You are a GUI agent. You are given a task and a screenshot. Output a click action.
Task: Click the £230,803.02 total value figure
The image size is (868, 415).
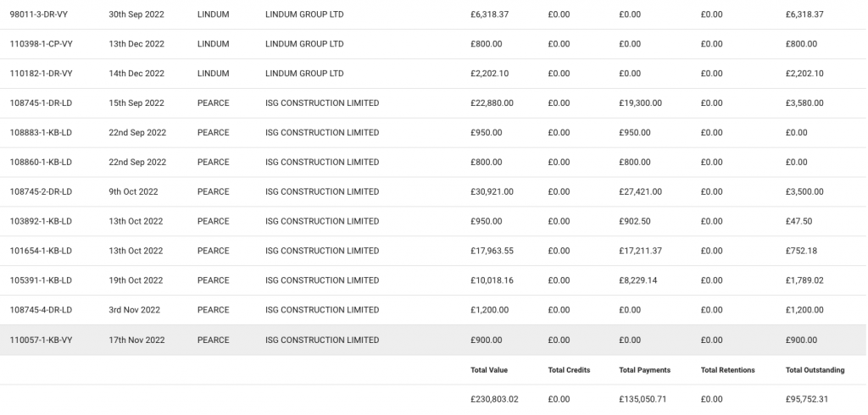tap(493, 400)
